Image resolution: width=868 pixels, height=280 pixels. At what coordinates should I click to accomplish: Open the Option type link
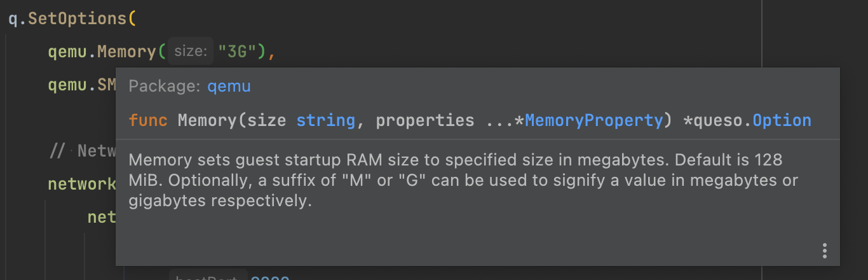tap(782, 120)
